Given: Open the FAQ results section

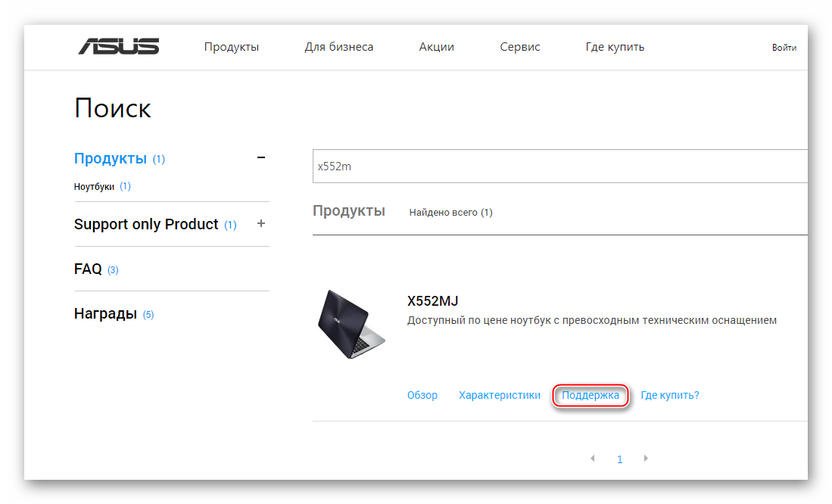Looking at the screenshot, I should pyautogui.click(x=88, y=269).
